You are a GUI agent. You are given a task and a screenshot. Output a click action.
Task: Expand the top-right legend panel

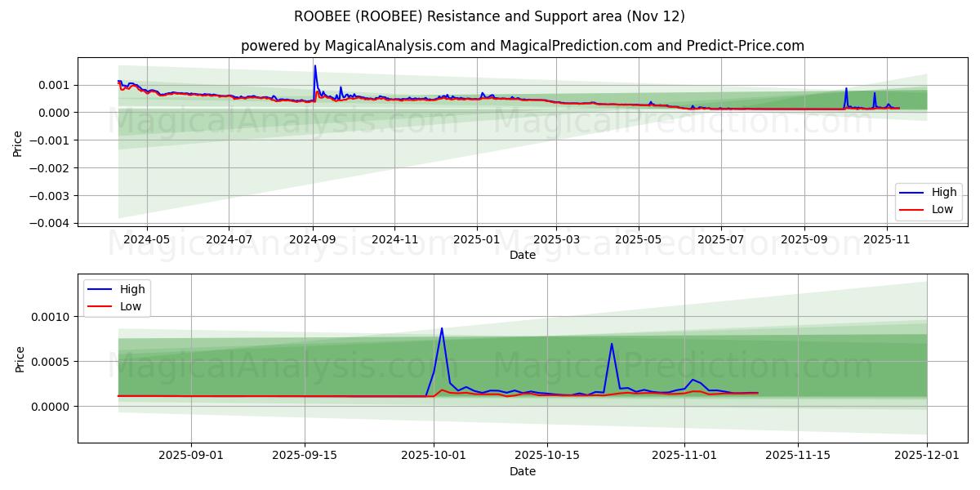930,200
